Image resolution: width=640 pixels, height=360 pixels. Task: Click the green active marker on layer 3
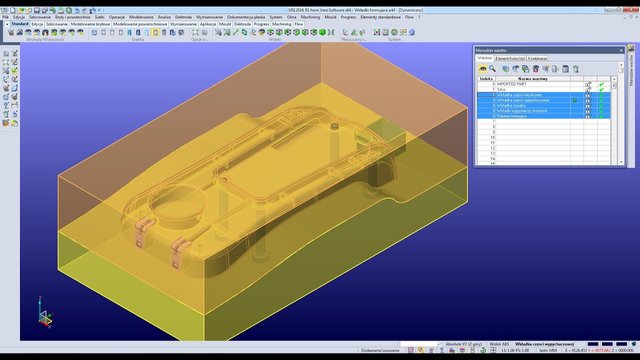pyautogui.click(x=575, y=100)
